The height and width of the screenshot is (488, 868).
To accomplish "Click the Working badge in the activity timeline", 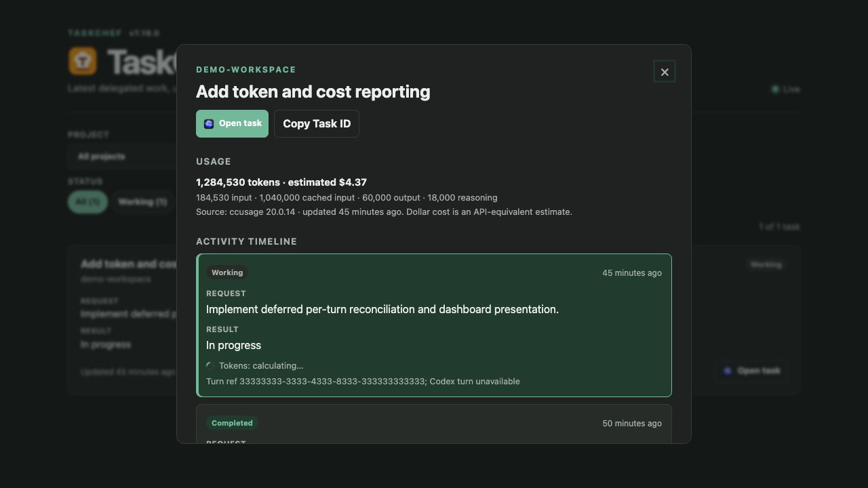I will coord(227,272).
